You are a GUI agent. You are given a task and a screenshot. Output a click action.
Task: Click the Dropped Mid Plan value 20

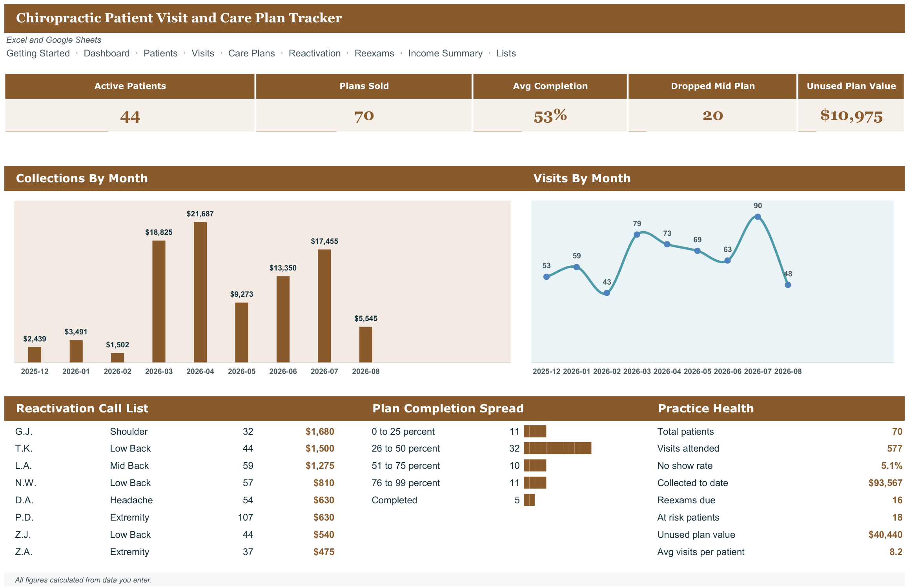click(x=713, y=116)
